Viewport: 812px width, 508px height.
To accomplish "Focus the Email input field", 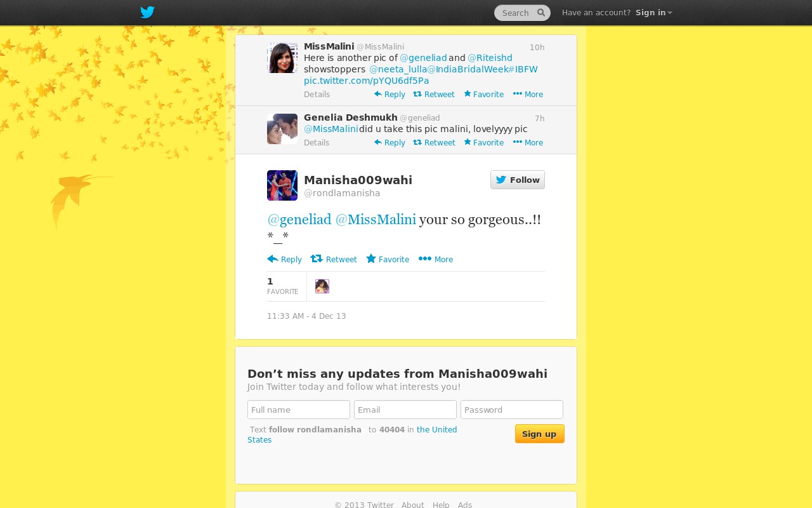I will click(405, 410).
